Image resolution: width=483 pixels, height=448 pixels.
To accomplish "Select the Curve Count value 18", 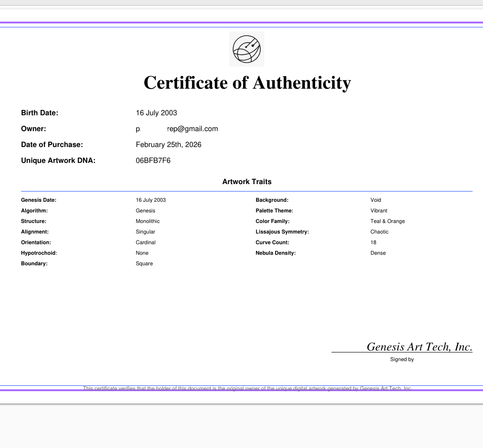I will click(374, 243).
